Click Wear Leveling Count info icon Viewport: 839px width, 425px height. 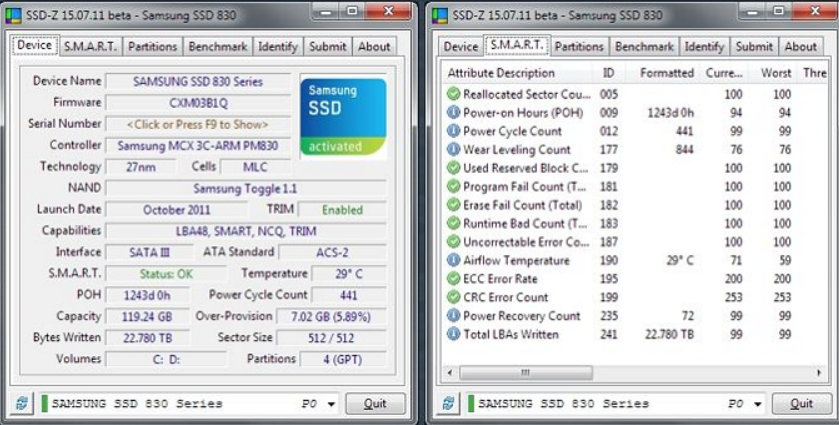point(453,150)
